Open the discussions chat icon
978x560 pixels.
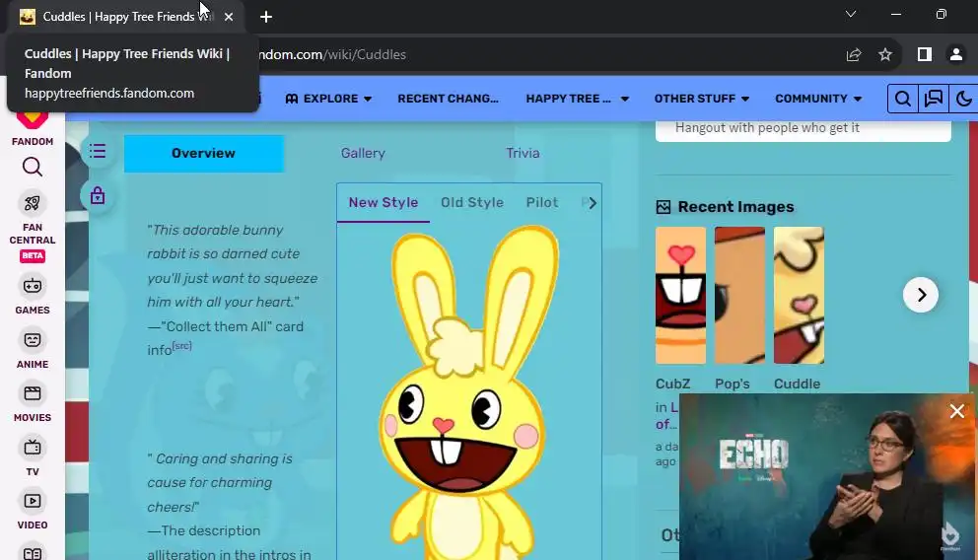[x=933, y=99]
